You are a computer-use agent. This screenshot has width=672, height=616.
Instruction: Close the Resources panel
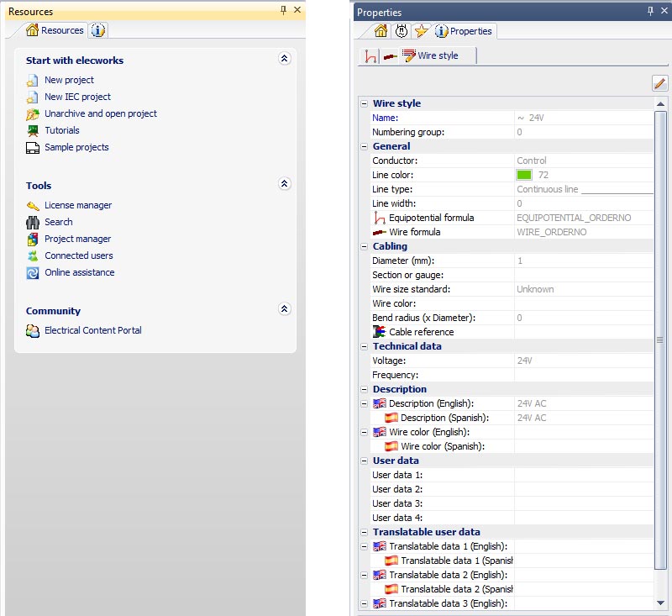tap(297, 10)
